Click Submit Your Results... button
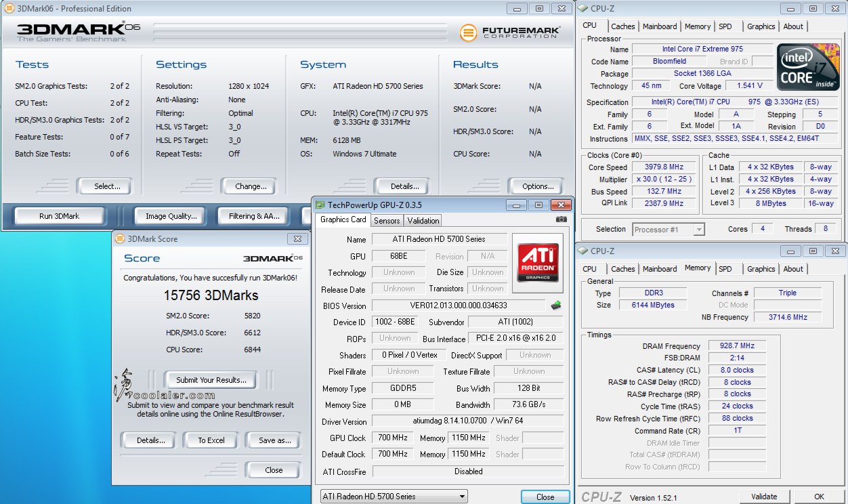The image size is (848, 504). [x=211, y=380]
